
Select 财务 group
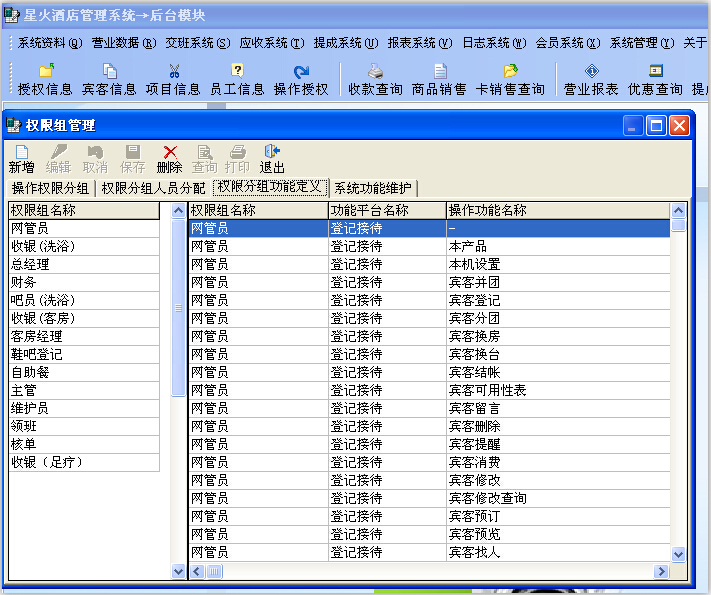[x=84, y=283]
